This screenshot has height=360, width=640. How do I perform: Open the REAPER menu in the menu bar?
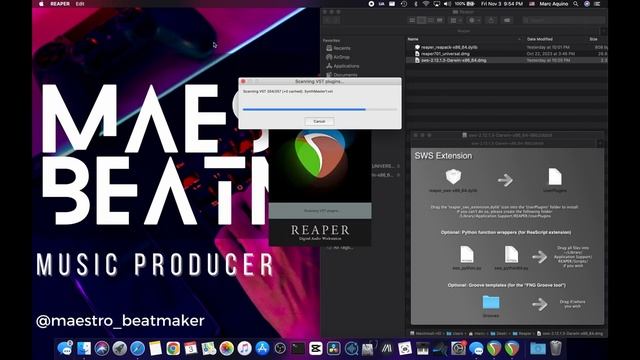click(x=60, y=4)
